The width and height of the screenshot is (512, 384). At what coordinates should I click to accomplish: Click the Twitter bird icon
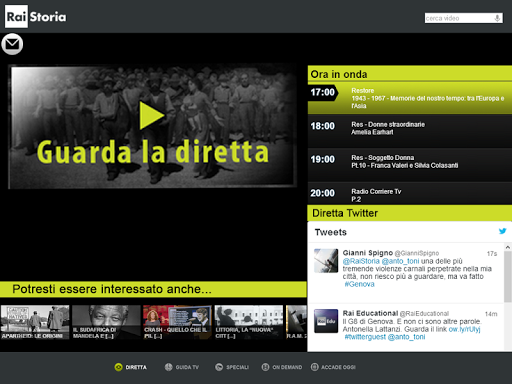(502, 231)
